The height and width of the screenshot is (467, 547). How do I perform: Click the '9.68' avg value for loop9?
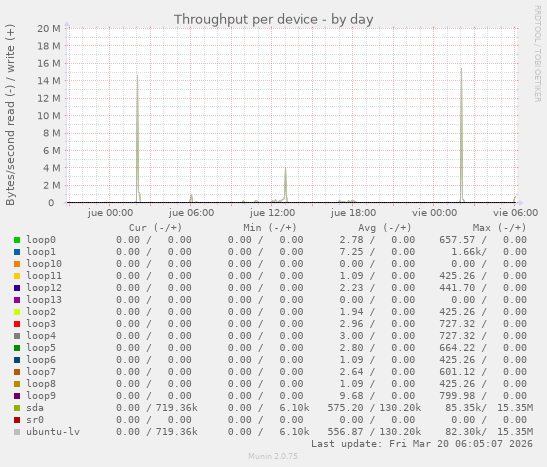[x=351, y=396]
